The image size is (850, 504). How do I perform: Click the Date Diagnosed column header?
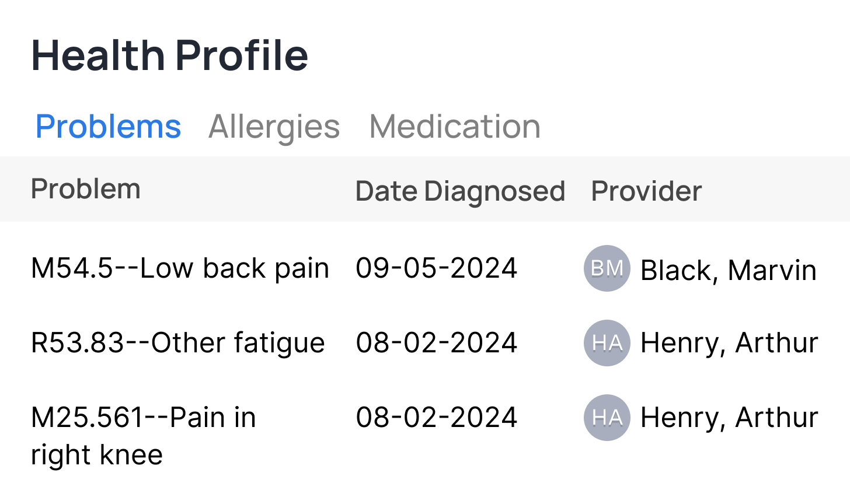click(460, 191)
